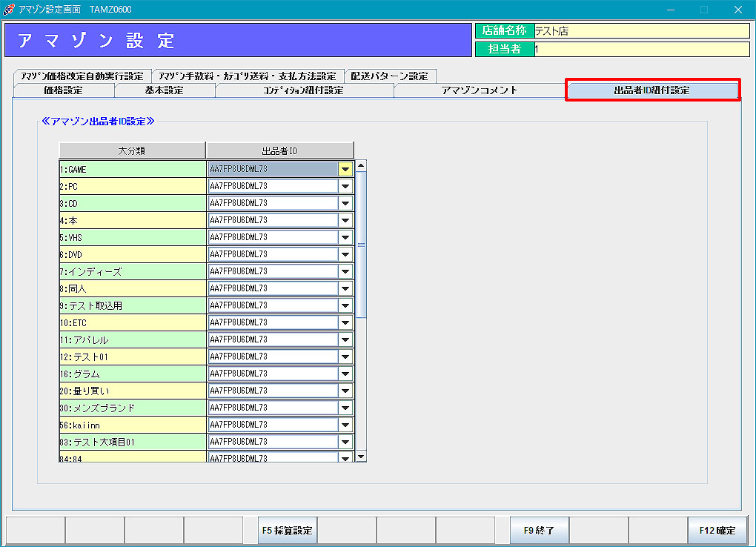Screen dimensions: 756x547
Task: Expand the seller ID dropdown for 2:PC
Action: (345, 186)
